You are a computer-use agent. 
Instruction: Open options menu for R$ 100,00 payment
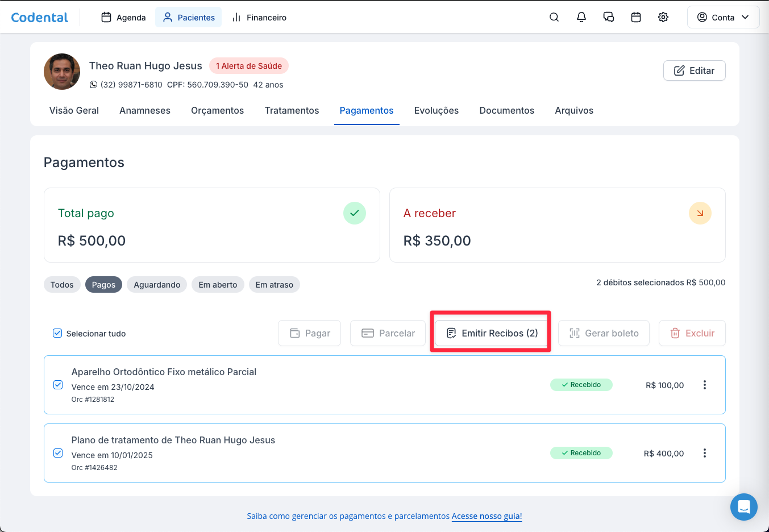click(704, 385)
